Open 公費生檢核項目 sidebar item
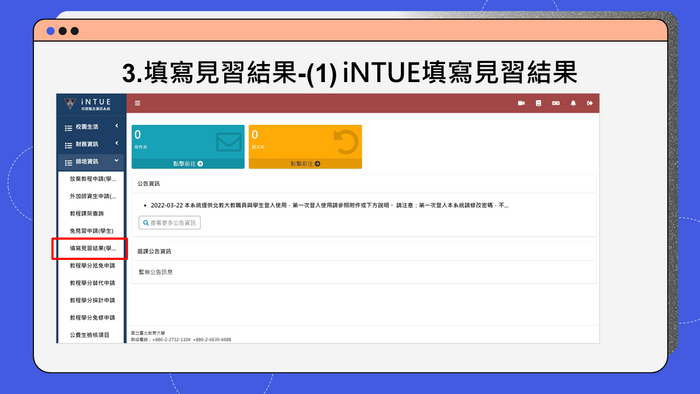 pyautogui.click(x=89, y=335)
